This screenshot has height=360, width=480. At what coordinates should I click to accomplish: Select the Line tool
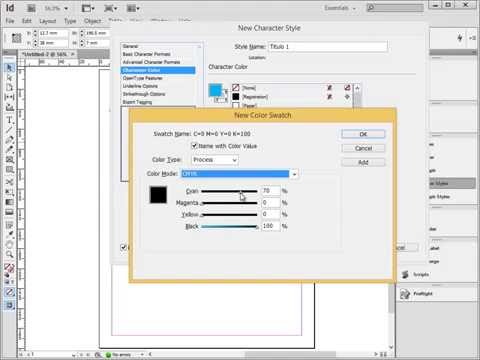9,129
